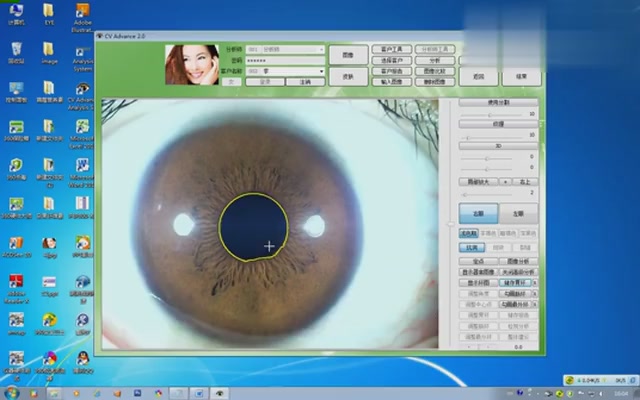Click the customer portrait photo thumbnail

point(190,65)
